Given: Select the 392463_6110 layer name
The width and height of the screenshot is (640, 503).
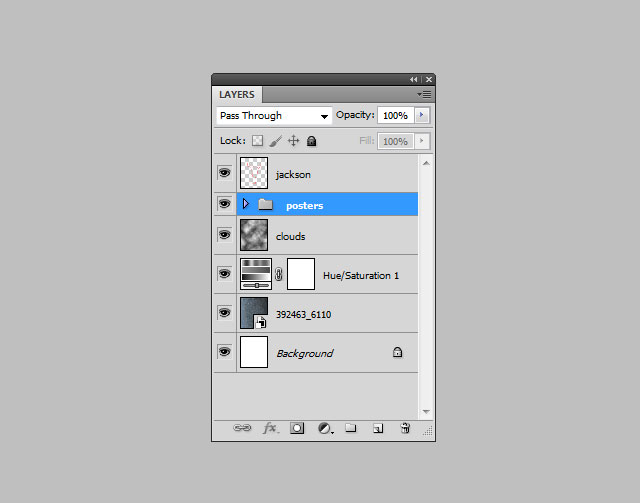Looking at the screenshot, I should pos(303,314).
